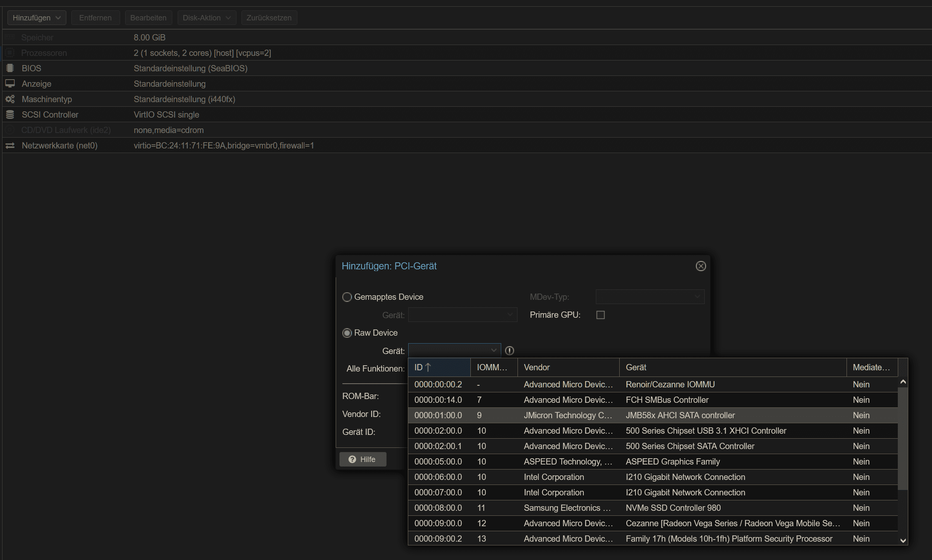
Task: Choose the NVMe SSD Controller 980 row
Action: [x=673, y=508]
